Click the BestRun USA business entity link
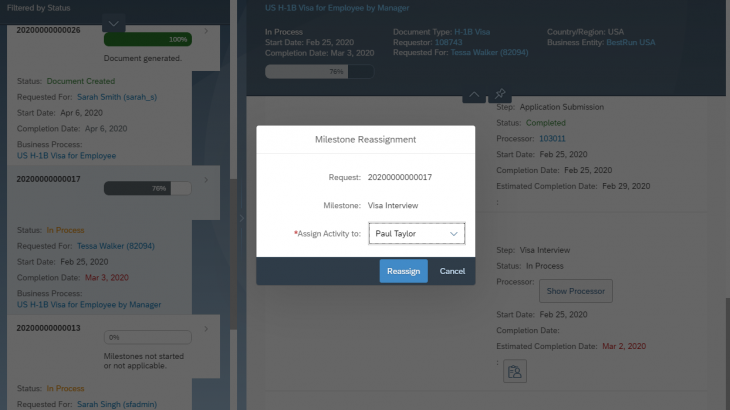This screenshot has width=730, height=410. pyautogui.click(x=633, y=43)
